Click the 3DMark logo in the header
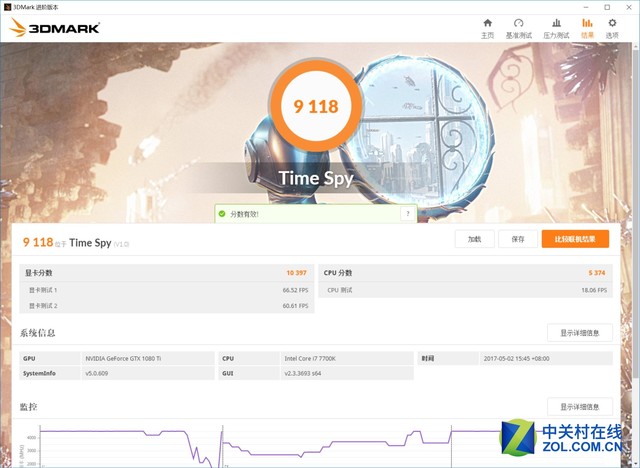Screen dimensions: 640x468 point(55,28)
